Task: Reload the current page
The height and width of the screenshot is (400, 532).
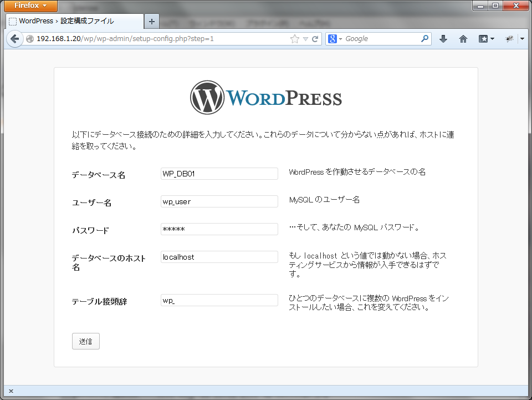Action: coord(315,39)
